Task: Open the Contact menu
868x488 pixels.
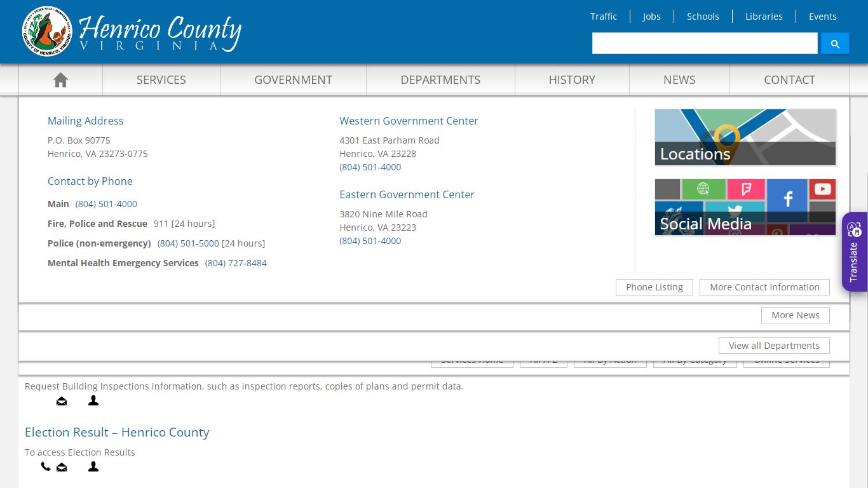Action: click(x=789, y=79)
